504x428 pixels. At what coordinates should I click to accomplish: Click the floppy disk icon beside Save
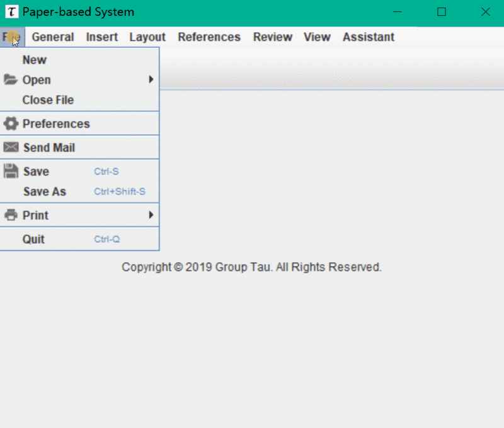tap(11, 171)
